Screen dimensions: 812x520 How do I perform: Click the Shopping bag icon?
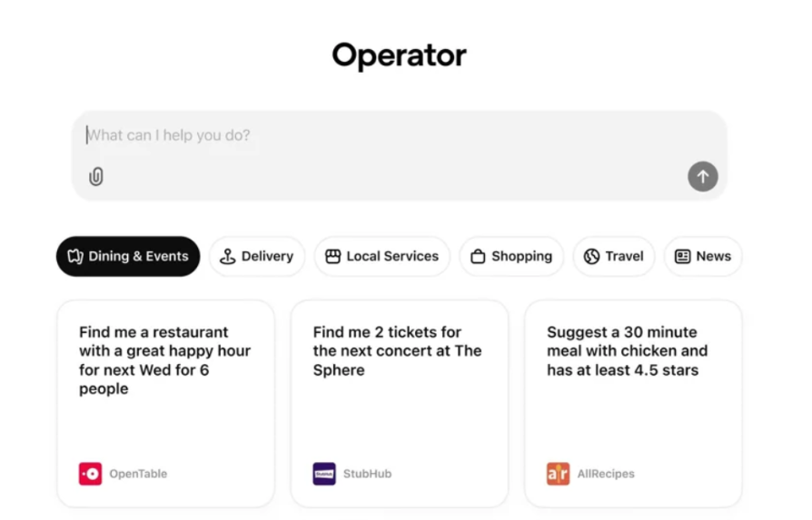(478, 257)
